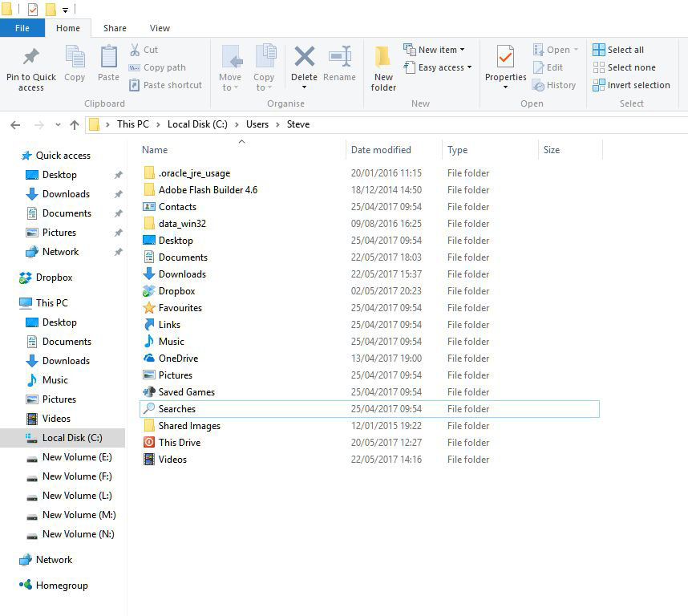Viewport: 688px width, 616px height.
Task: Select the .oracle_jre_usage folder
Action: (194, 173)
